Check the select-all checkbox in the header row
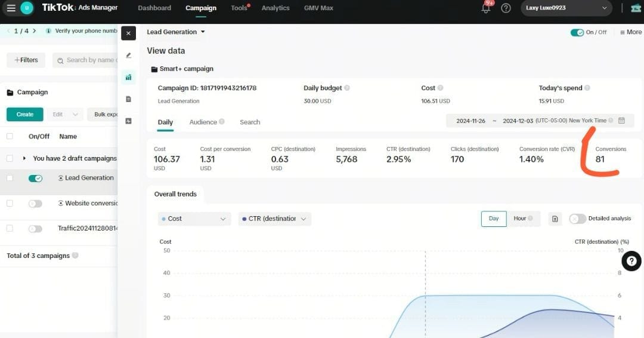Viewport: 644px width, 338px height. (10, 136)
